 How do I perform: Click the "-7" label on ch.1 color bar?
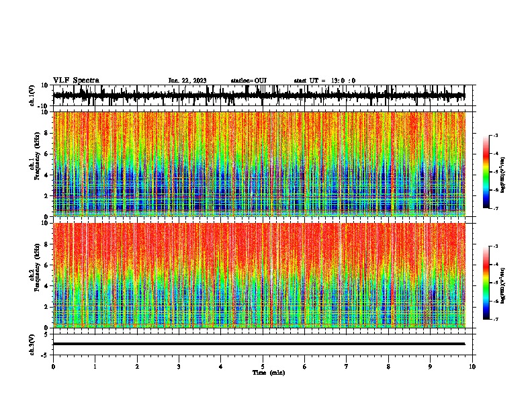[495, 208]
